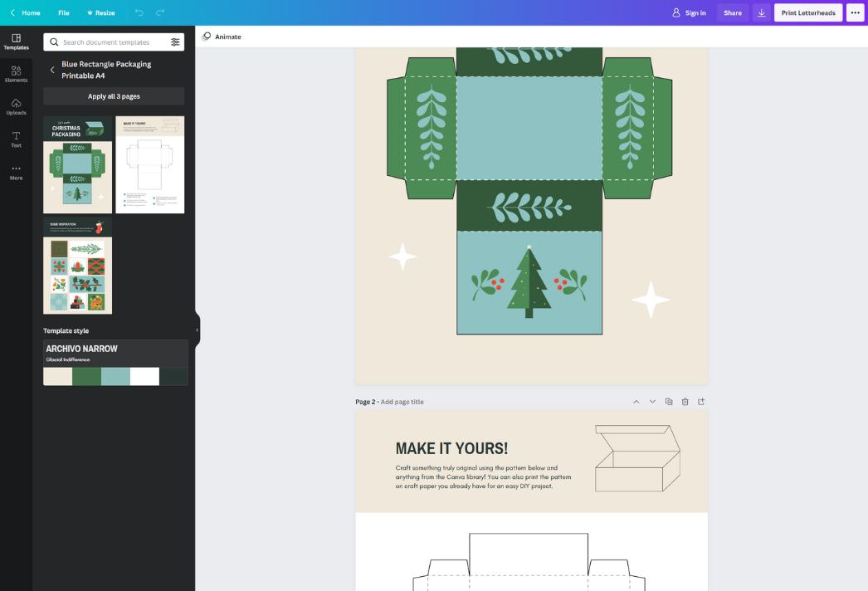Open the File menu
Image resolution: width=868 pixels, height=591 pixels.
click(x=64, y=12)
